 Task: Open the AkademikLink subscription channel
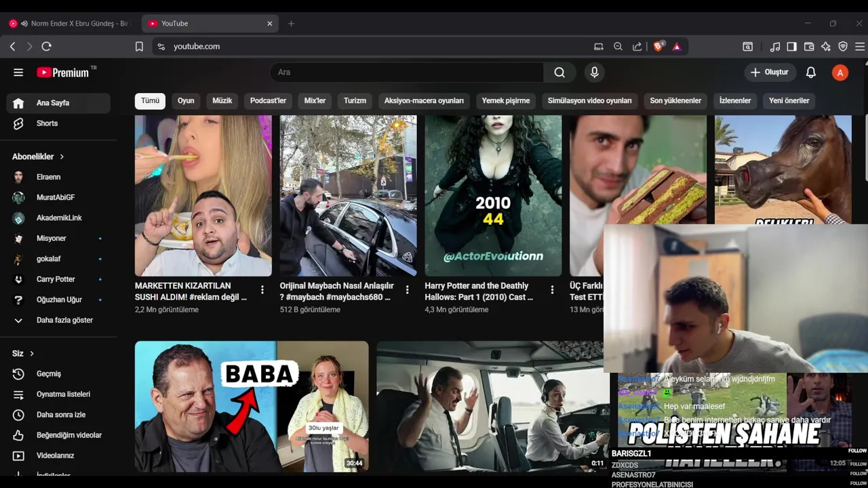click(x=58, y=218)
